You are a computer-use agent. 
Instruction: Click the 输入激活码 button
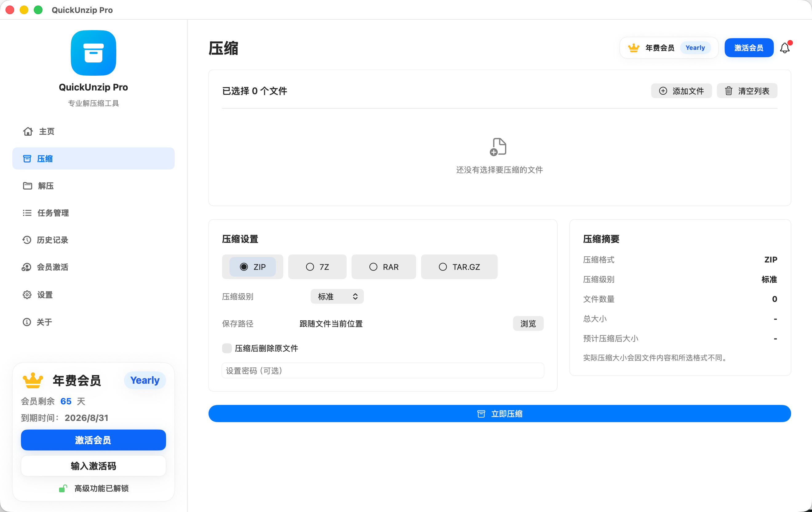pyautogui.click(x=94, y=466)
